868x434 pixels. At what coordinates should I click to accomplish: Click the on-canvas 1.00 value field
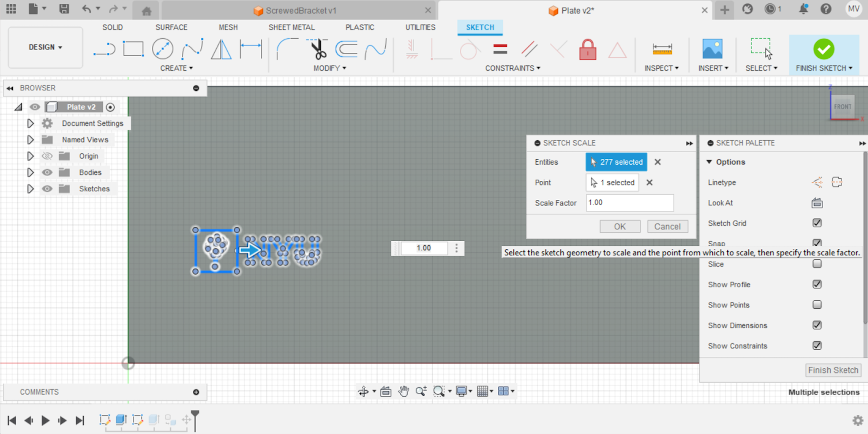point(424,248)
